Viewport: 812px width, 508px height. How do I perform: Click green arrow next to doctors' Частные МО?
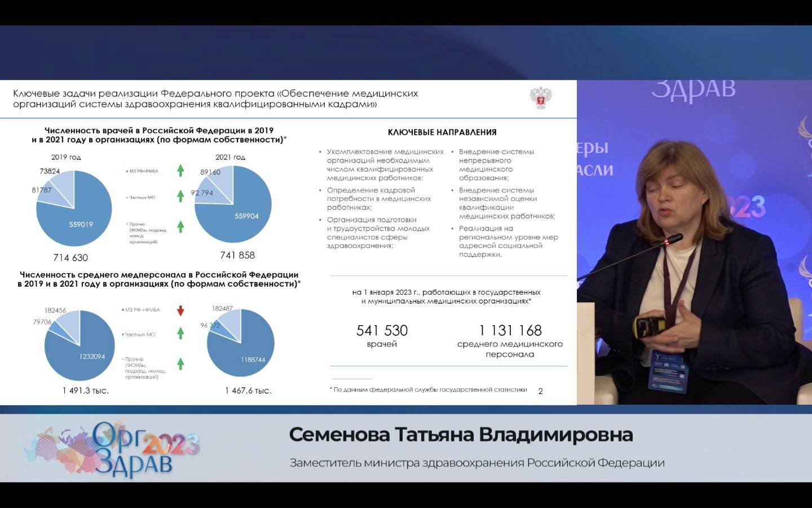pyautogui.click(x=180, y=196)
